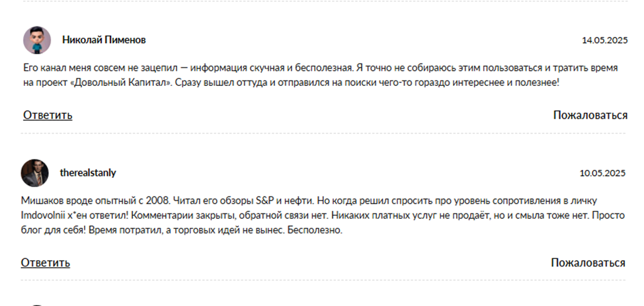This screenshot has width=644, height=306.
Task: Reply to Николай Пименов's comment via Ответить
Action: [48, 116]
